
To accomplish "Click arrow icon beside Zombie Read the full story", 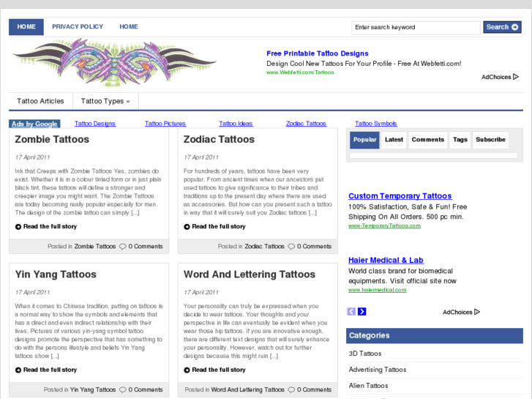I will coord(18,227).
